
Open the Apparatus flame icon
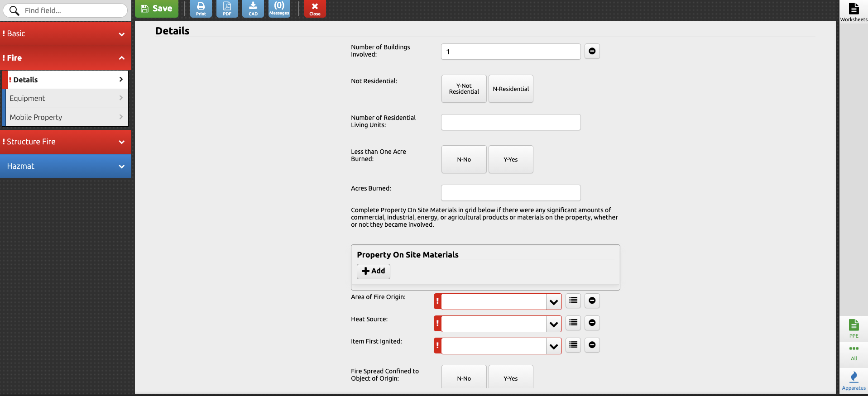854,380
